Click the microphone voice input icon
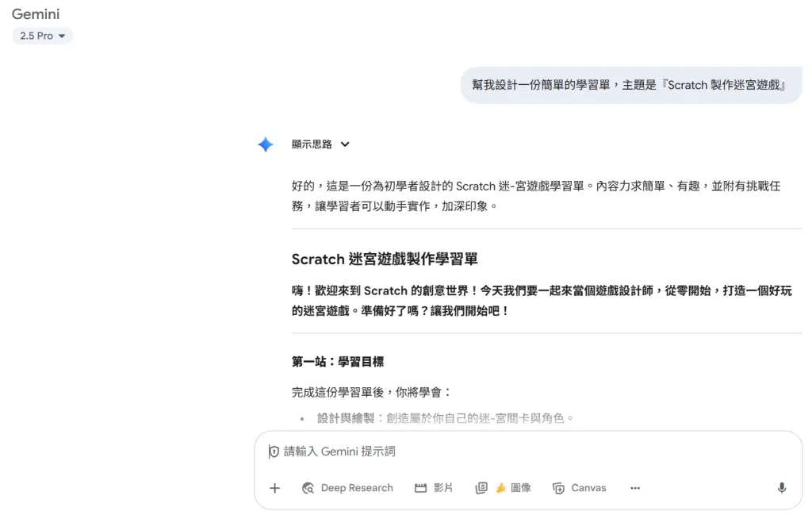The width and height of the screenshot is (812, 515). (x=782, y=487)
